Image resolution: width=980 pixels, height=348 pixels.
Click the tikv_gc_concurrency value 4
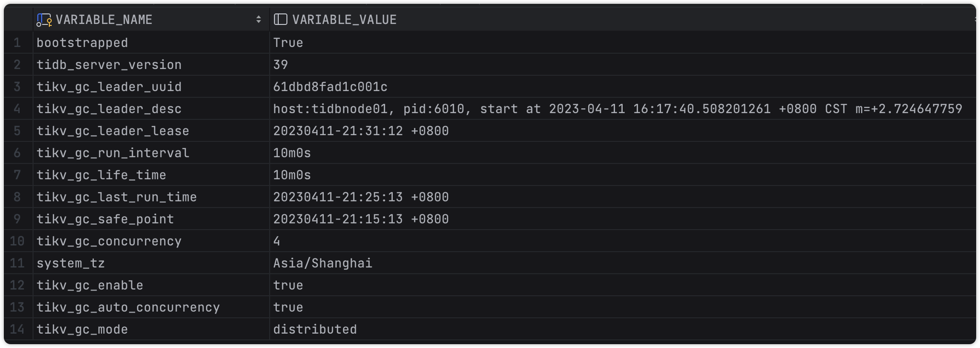tap(277, 241)
